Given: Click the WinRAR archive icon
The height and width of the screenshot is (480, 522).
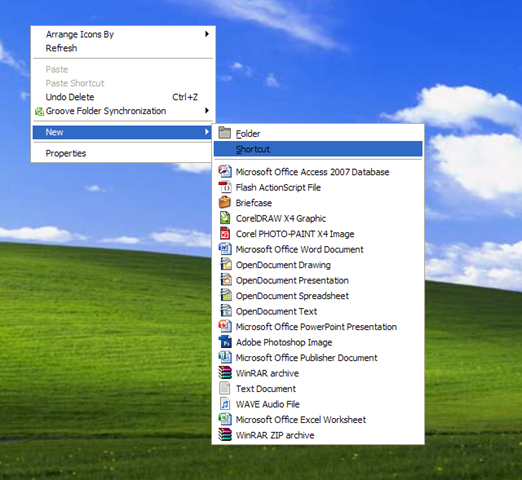Looking at the screenshot, I should tap(225, 373).
